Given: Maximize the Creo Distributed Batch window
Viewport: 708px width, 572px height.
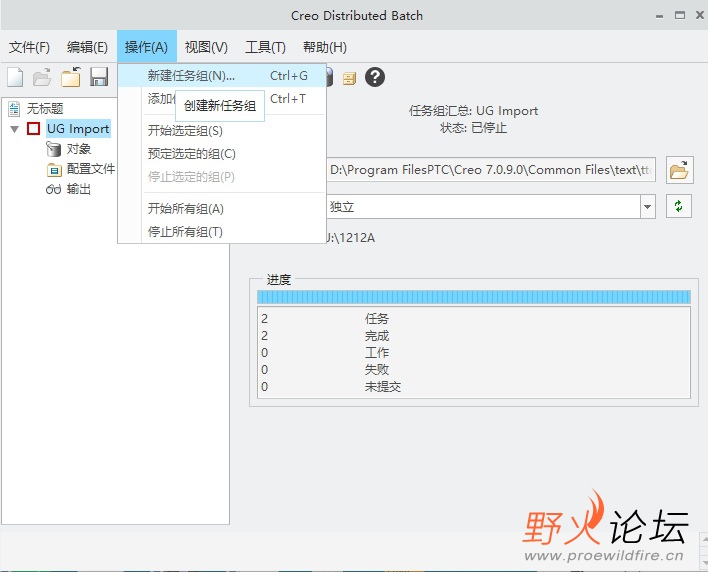Looking at the screenshot, I should point(680,15).
